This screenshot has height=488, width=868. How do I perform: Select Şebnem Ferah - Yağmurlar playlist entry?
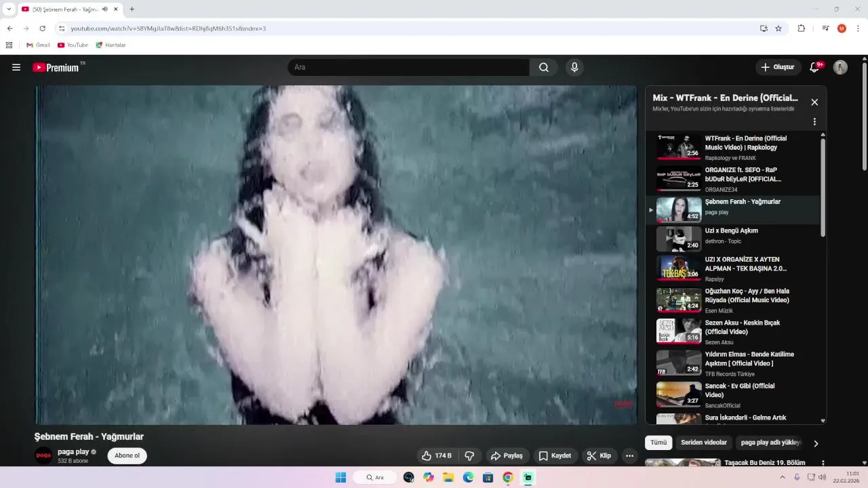pos(732,209)
